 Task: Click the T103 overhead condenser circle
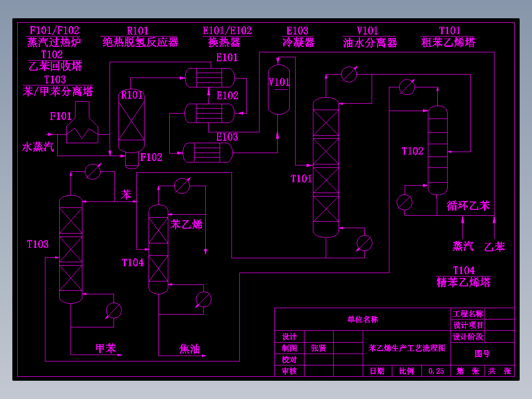tap(93, 171)
